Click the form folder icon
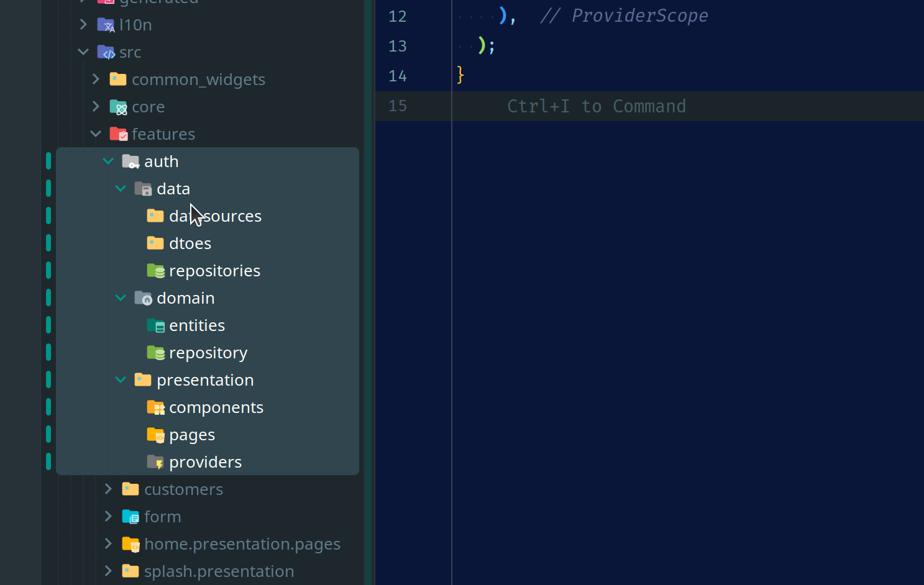 130,516
